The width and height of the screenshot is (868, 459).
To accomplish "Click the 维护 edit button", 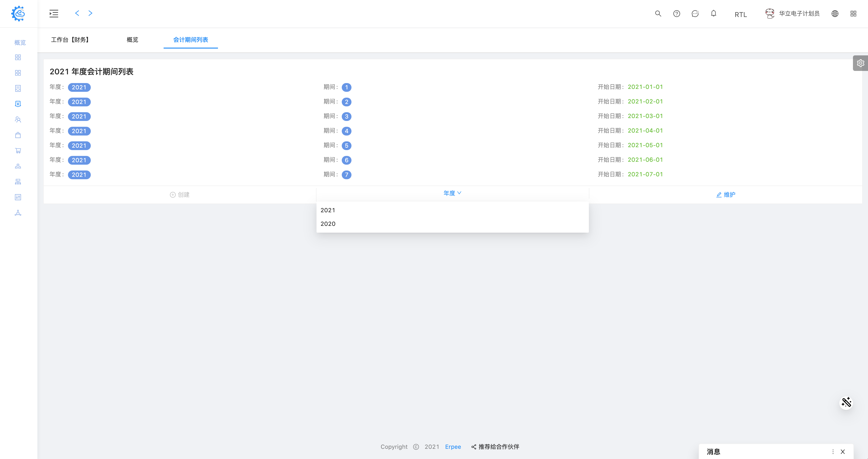I will [726, 195].
